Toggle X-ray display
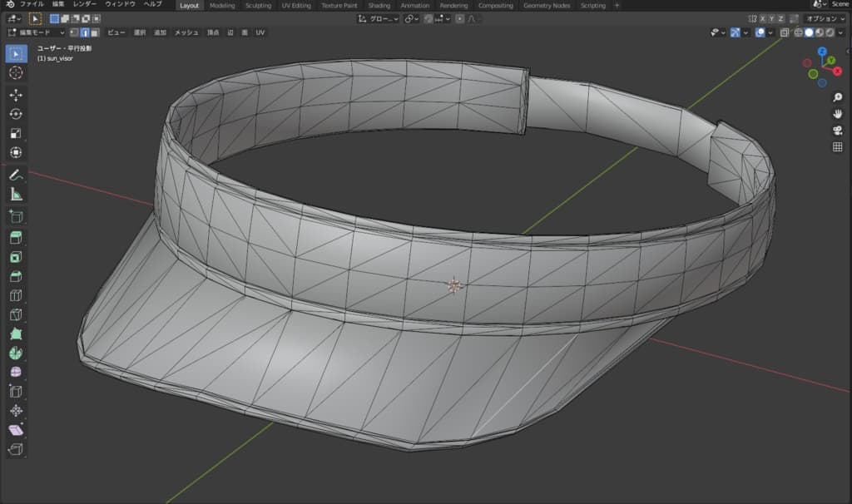 (x=785, y=32)
